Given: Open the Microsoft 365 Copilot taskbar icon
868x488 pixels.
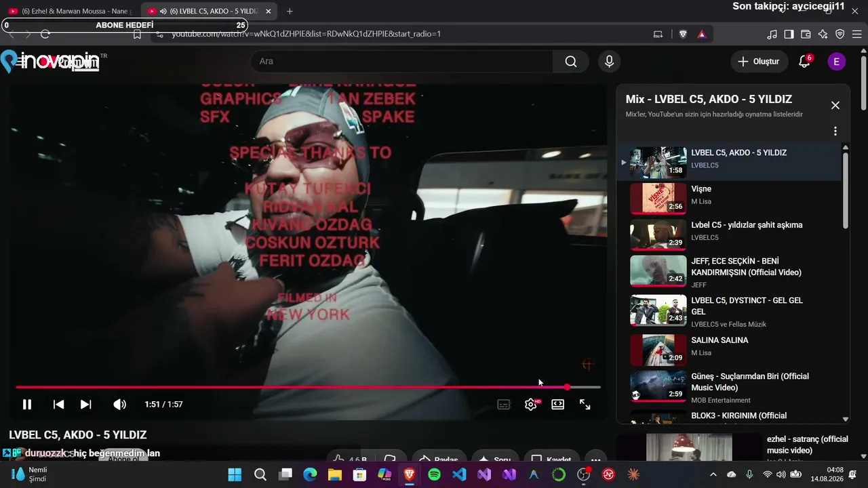Looking at the screenshot, I should [384, 474].
